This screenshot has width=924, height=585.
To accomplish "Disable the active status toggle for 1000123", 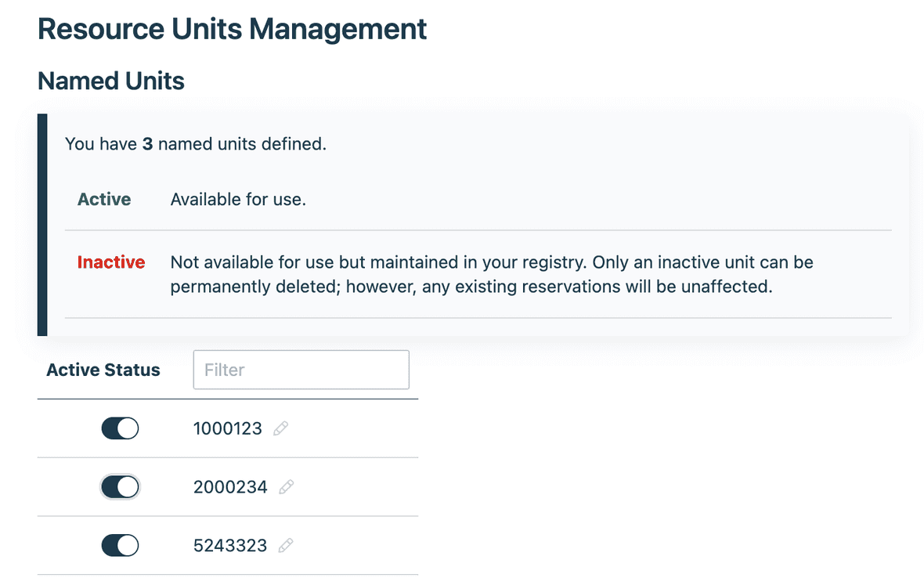I will pos(120,428).
